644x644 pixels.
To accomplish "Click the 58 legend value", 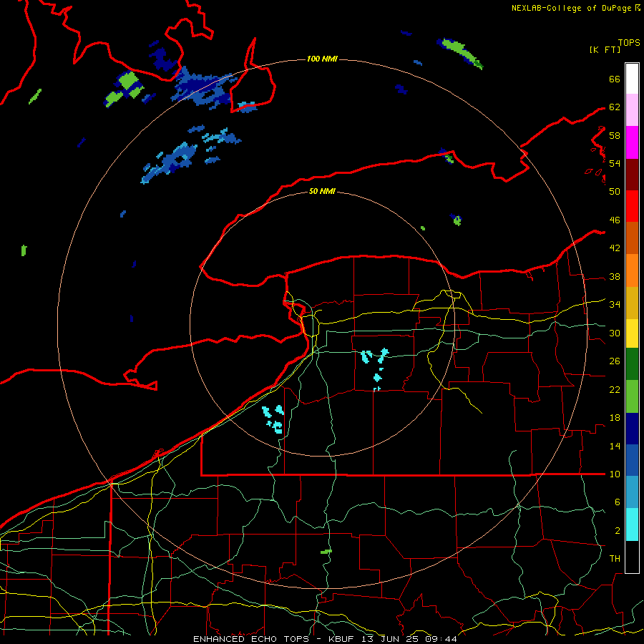I will 615,135.
